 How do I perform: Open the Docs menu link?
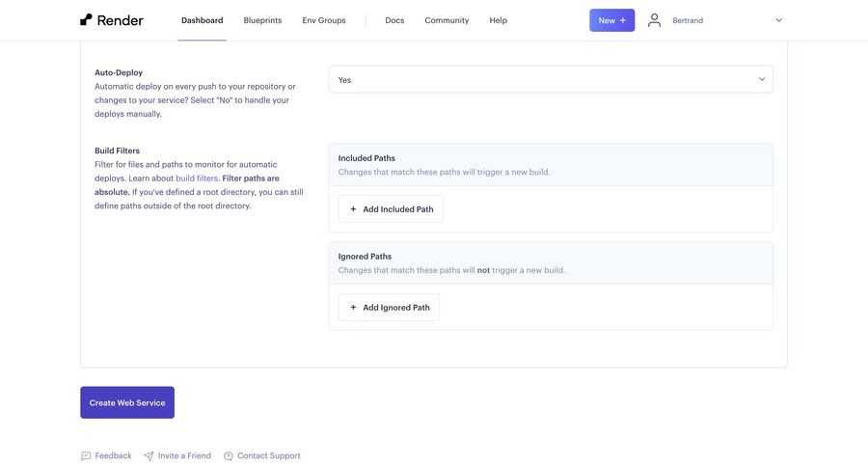tap(394, 20)
